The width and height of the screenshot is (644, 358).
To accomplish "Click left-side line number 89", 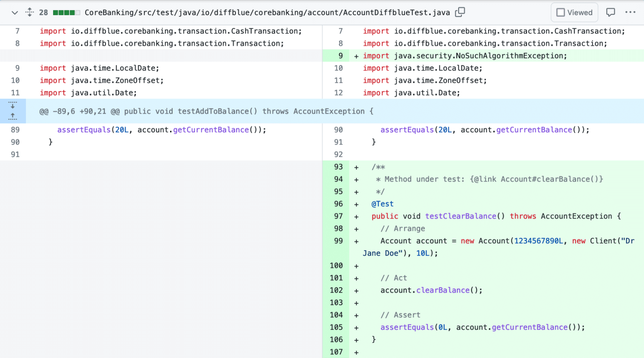I will pos(15,130).
